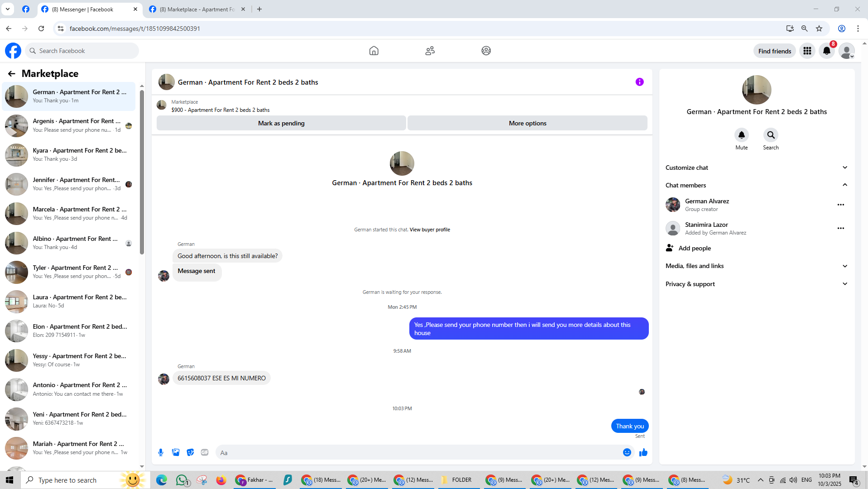868x489 pixels.
Task: Click the browser address bar URL
Action: [134, 29]
